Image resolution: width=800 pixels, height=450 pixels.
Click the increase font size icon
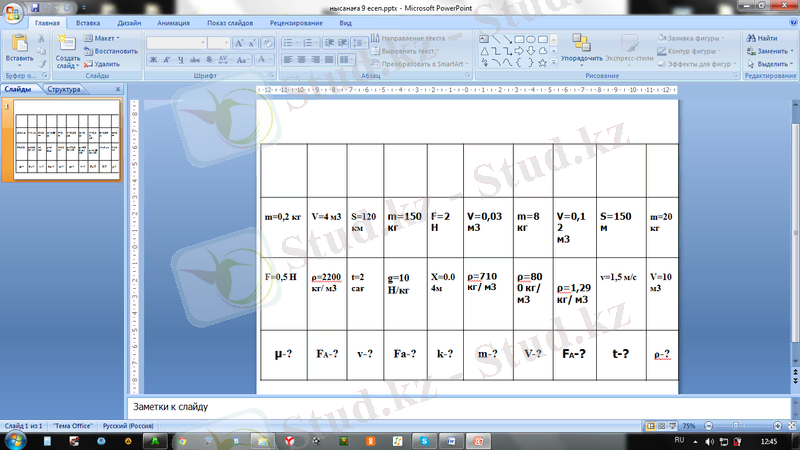click(x=240, y=44)
